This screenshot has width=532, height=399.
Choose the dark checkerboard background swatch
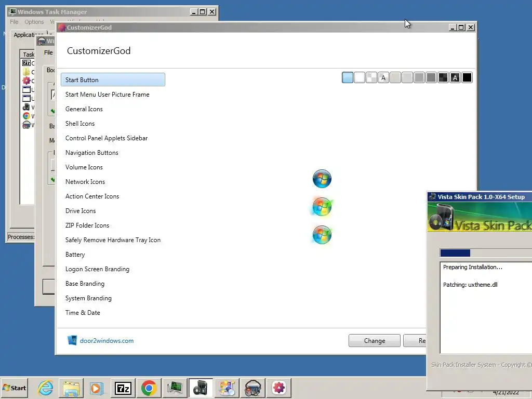coord(443,78)
